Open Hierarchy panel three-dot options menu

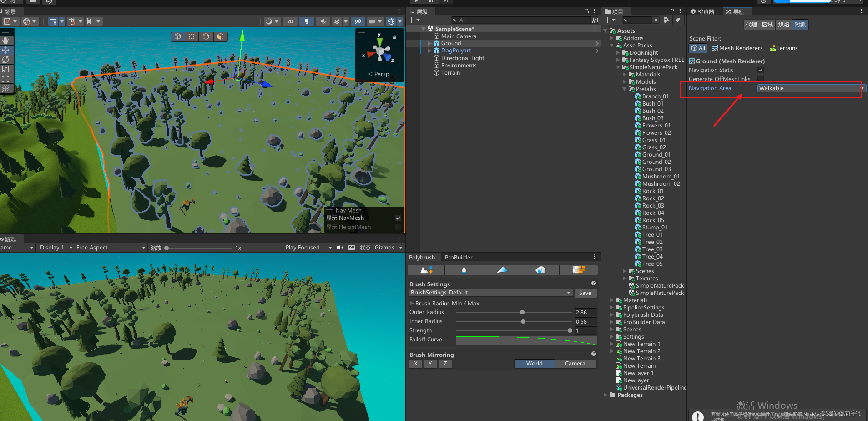595,11
